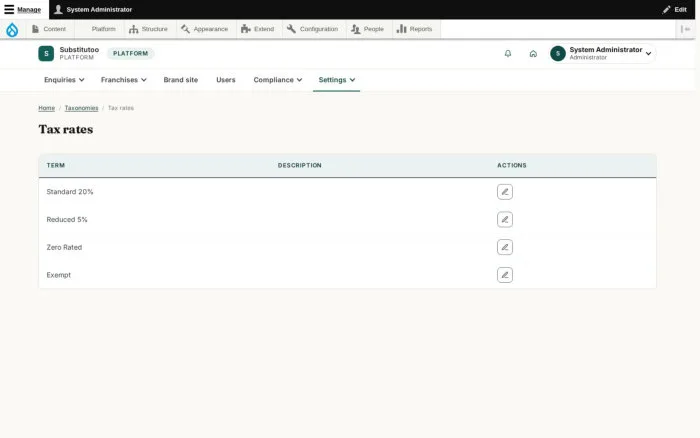The image size is (700, 438).
Task: Edit the Exempt tax rate
Action: (505, 275)
